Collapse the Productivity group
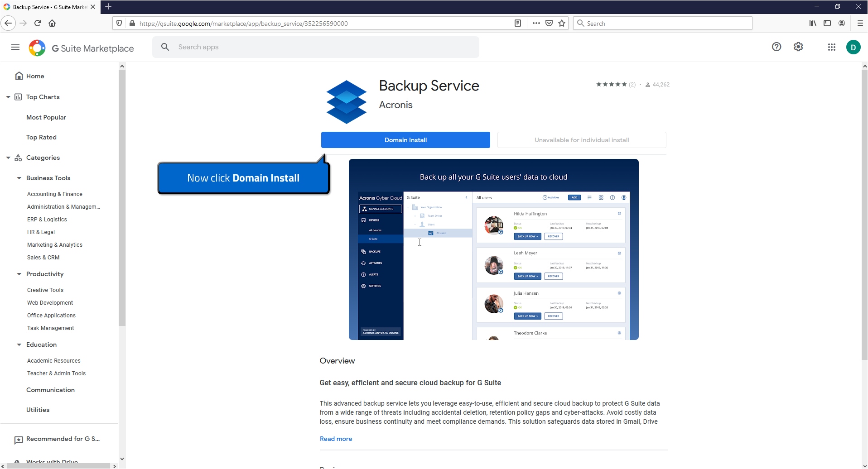Viewport: 868px width, 469px height. (x=19, y=274)
